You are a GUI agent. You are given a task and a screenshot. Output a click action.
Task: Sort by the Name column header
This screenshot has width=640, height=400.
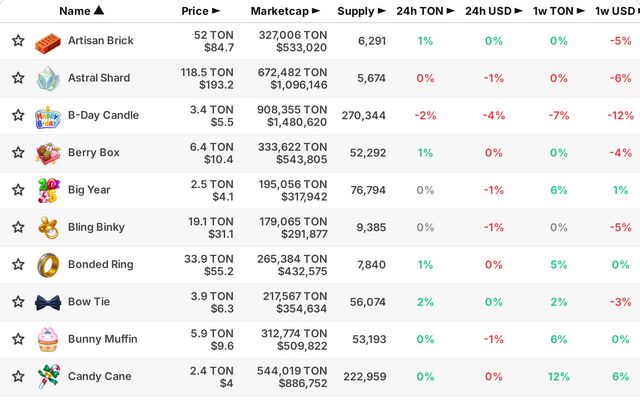point(81,11)
